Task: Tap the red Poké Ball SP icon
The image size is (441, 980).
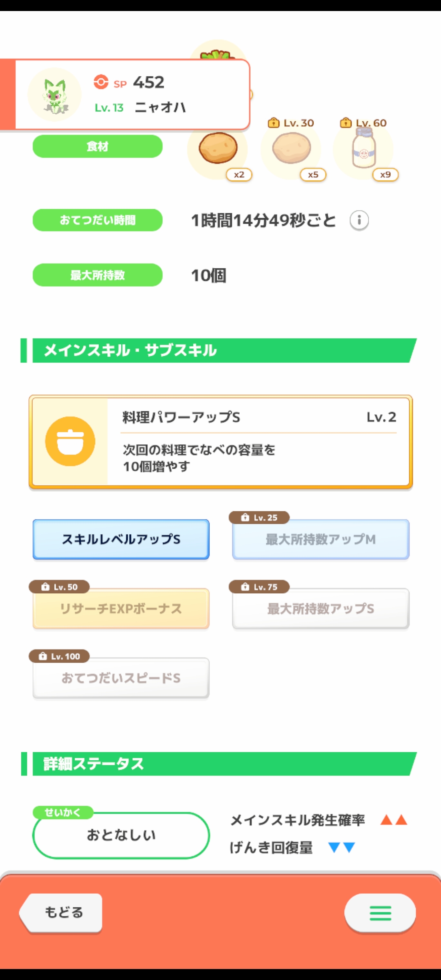Action: [101, 82]
